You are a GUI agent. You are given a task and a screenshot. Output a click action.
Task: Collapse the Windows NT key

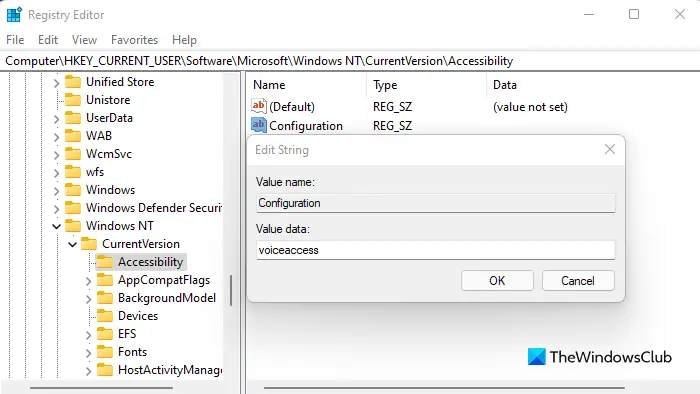[56, 227]
